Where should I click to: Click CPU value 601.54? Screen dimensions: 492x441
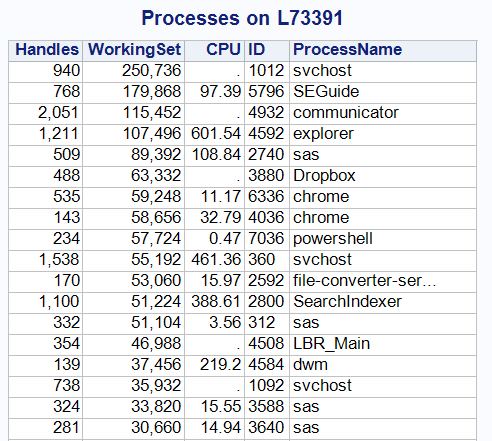tap(216, 134)
